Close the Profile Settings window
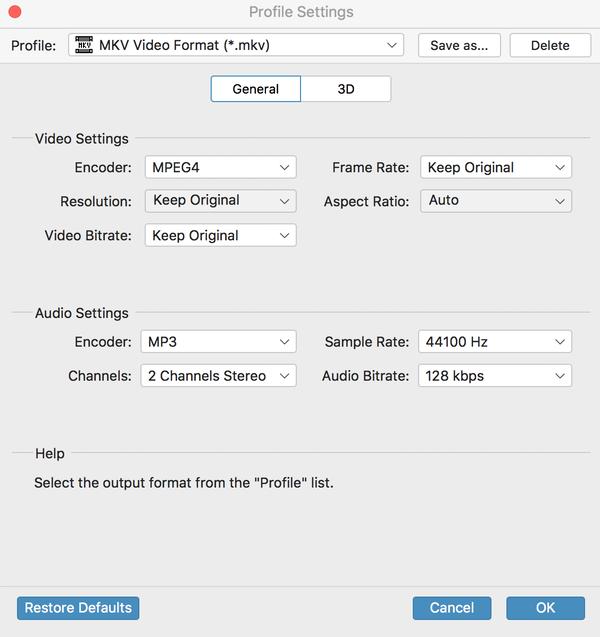The image size is (600, 637). (15, 12)
